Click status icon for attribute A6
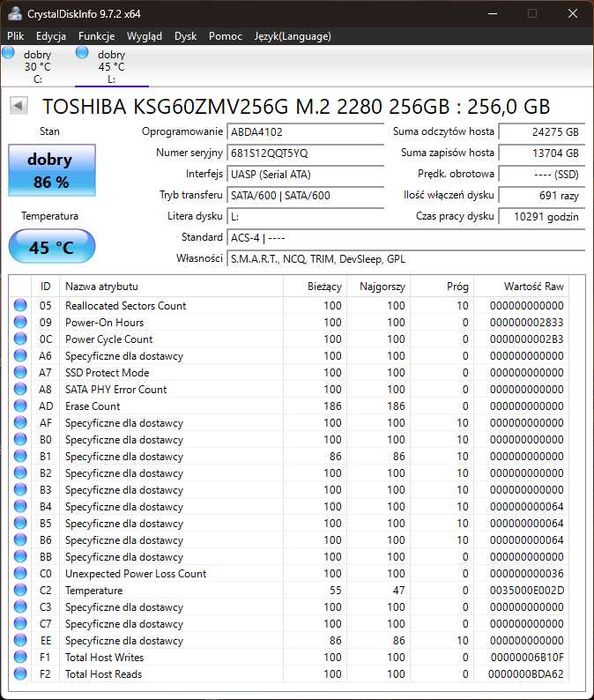 click(x=20, y=355)
